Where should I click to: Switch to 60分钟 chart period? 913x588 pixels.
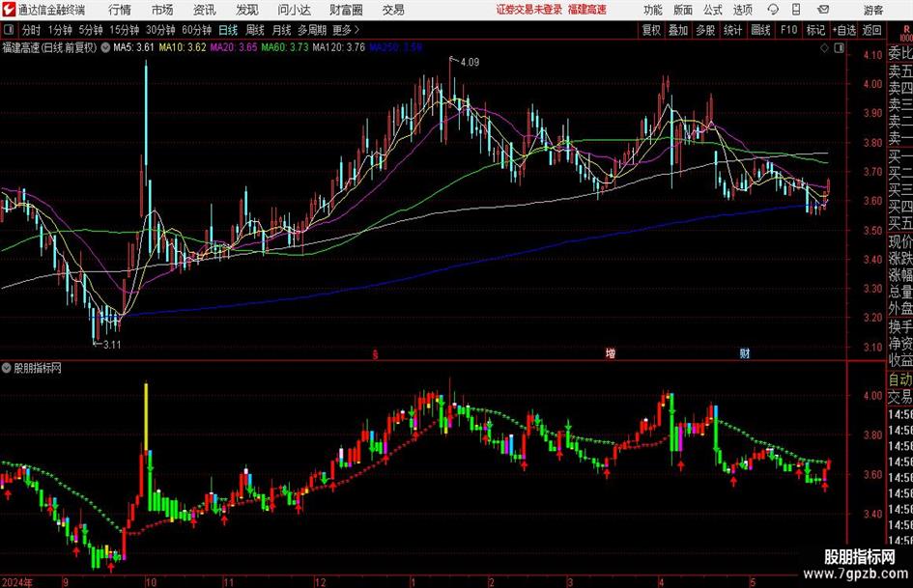[196, 30]
